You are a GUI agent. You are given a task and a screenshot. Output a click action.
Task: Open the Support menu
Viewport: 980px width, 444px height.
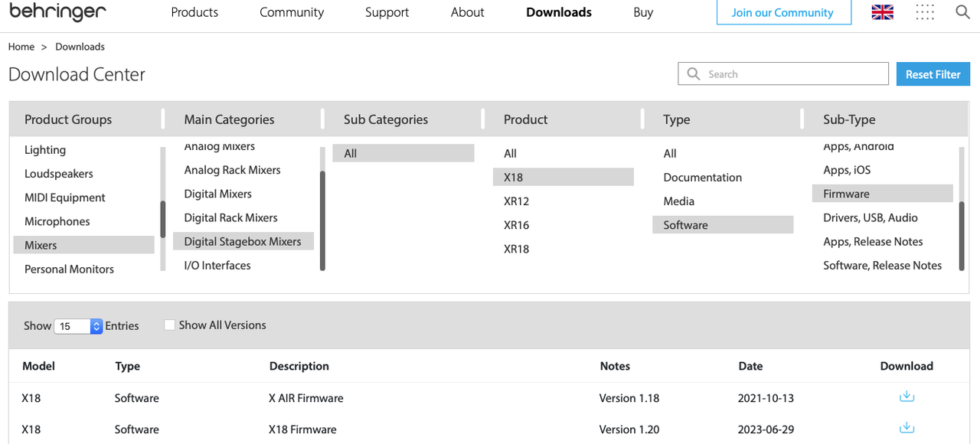coord(387,12)
